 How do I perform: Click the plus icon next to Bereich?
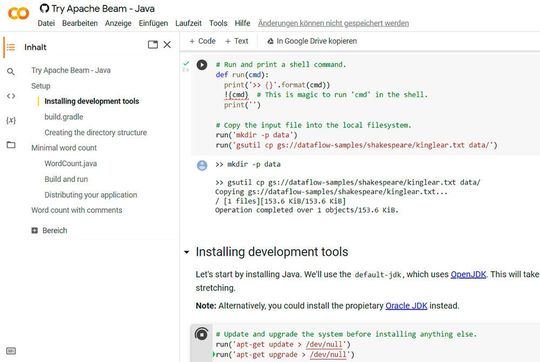click(34, 230)
